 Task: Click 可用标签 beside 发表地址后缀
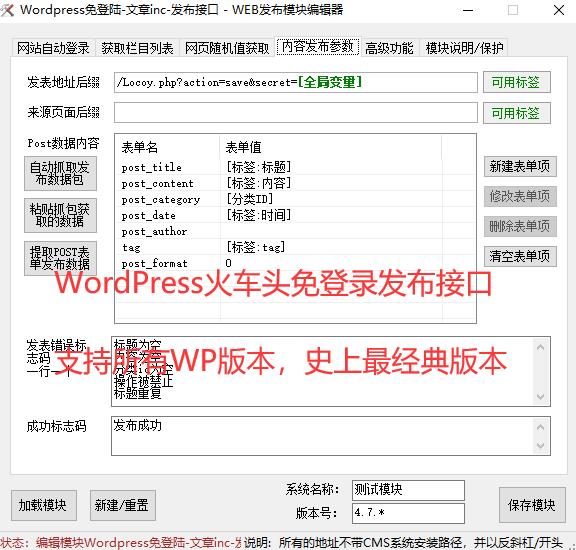click(x=516, y=82)
